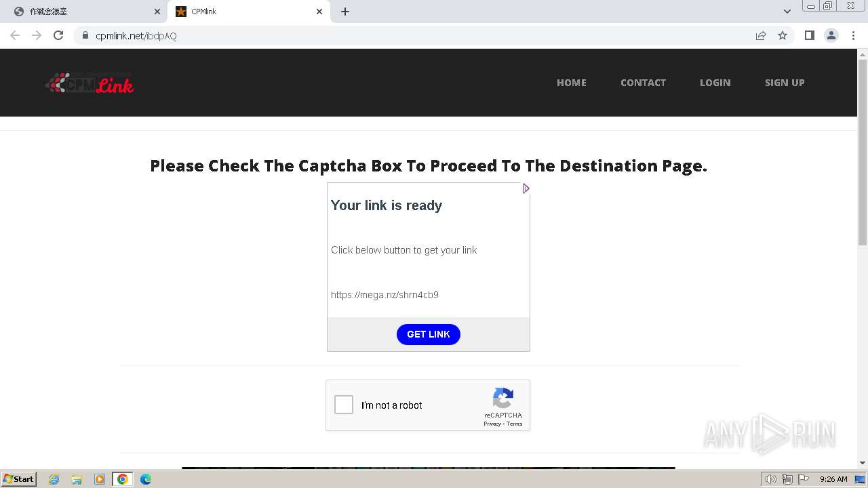The height and width of the screenshot is (488, 868).
Task: View site info lock icon
Action: pyautogui.click(x=85, y=35)
